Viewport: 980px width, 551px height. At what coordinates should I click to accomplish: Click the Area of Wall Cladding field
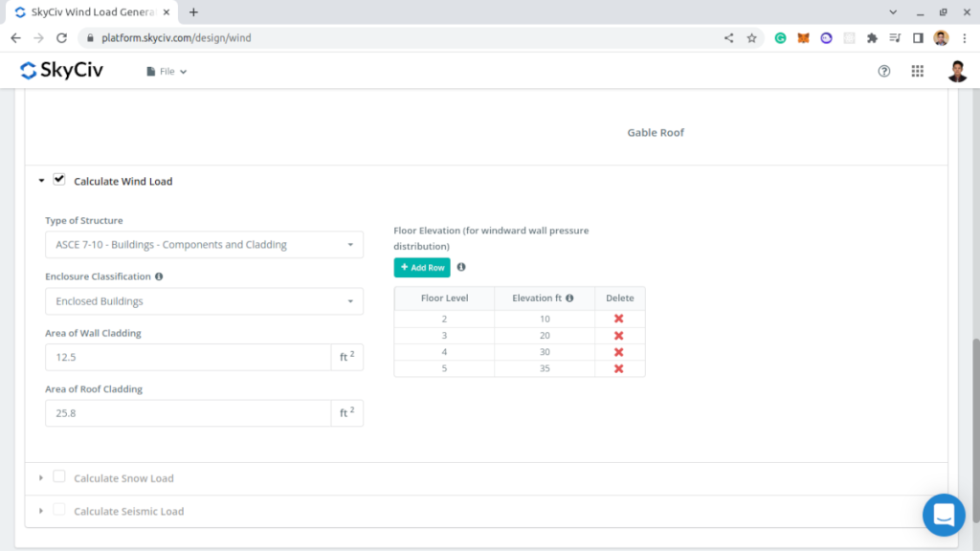(x=188, y=357)
